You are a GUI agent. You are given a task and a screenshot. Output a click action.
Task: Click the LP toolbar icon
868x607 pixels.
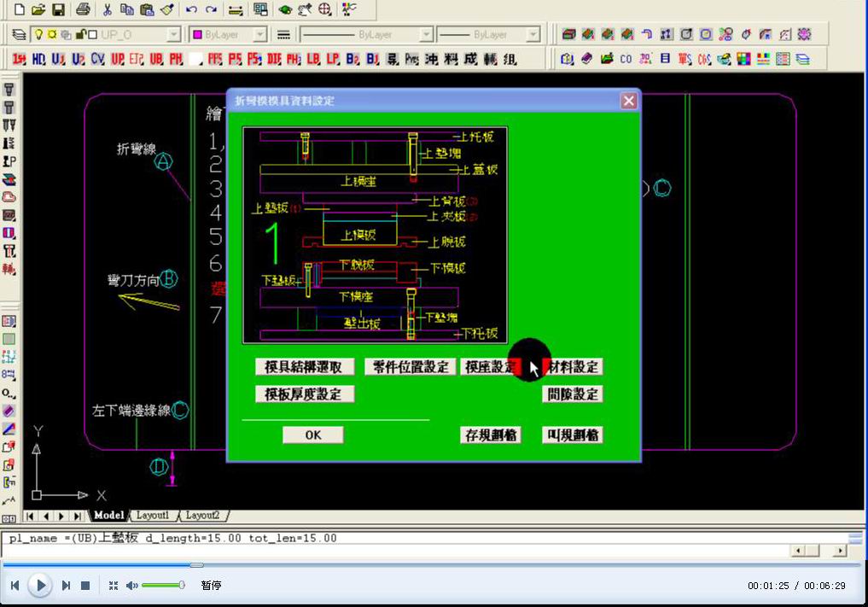click(333, 59)
